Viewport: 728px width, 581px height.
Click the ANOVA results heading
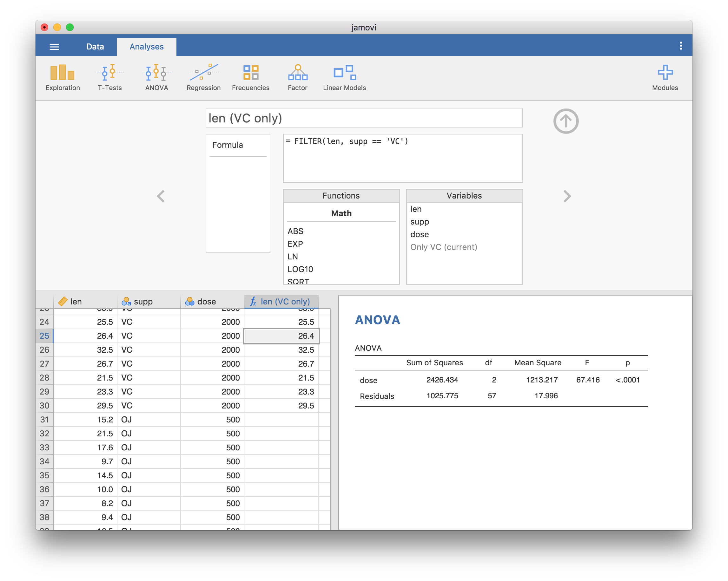pos(377,320)
